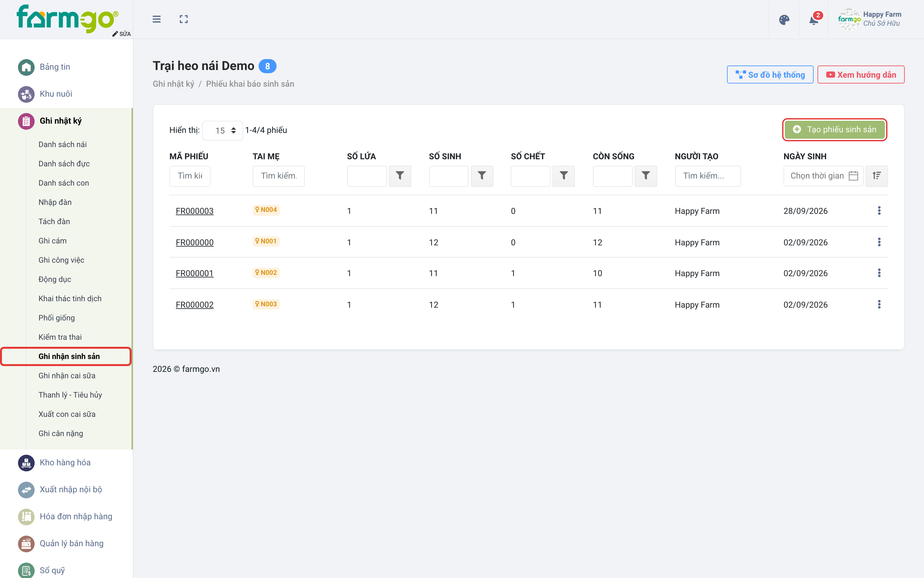Click the N002 sow tag
Screen dimensions: 924x578
(266, 273)
